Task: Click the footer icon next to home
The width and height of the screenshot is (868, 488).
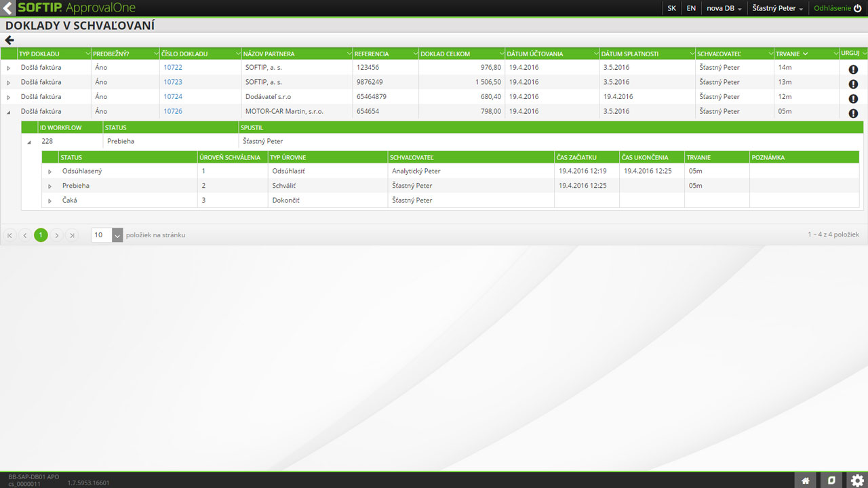Action: tap(831, 481)
